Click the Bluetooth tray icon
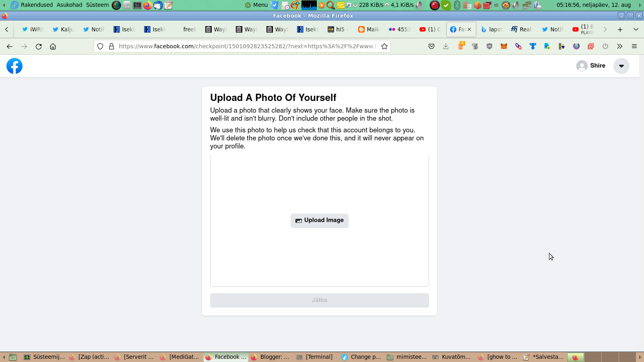Screen dimensions: 644x362 coord(457,5)
